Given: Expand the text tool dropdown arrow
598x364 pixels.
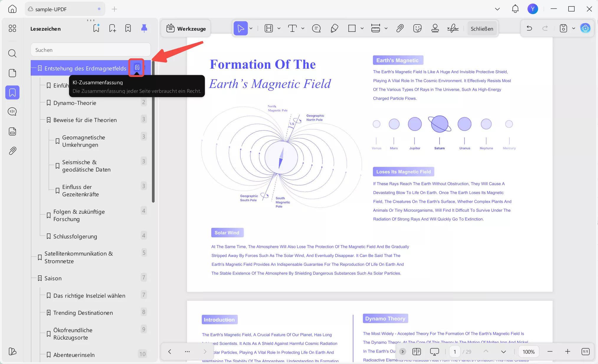Looking at the screenshot, I should click(303, 28).
